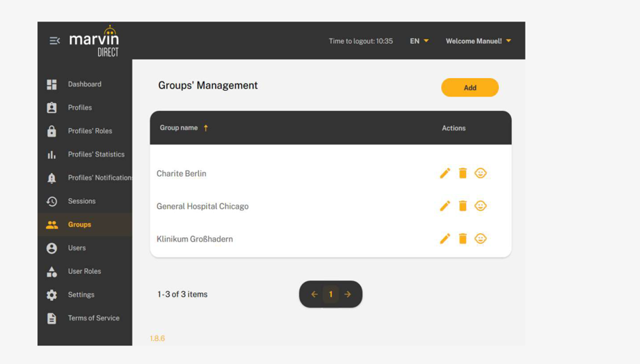
Task: Click the trash icon for Charite Berlin
Action: point(462,173)
